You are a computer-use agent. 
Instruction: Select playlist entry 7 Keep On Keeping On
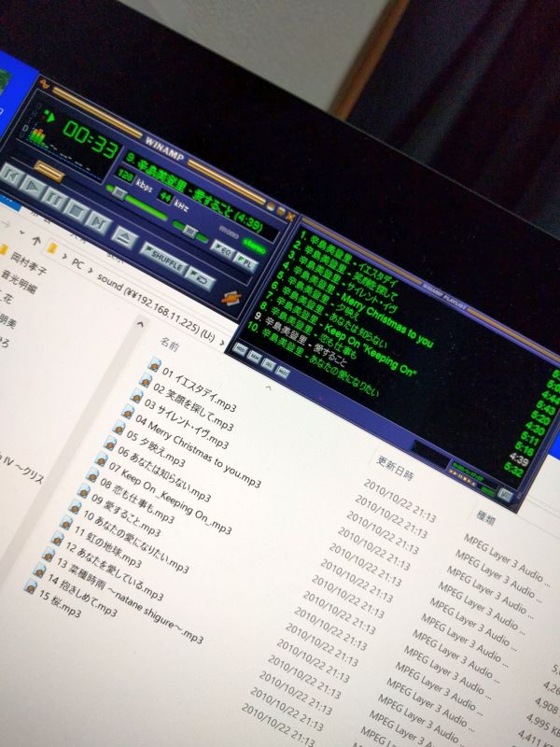(341, 333)
